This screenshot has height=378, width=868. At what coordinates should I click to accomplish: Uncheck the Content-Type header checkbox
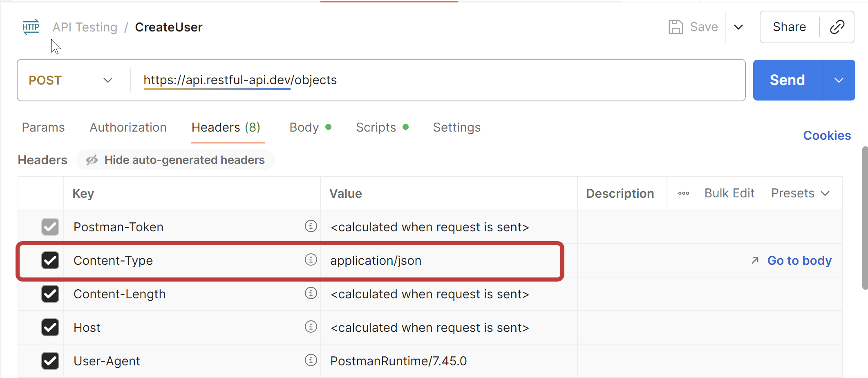[50, 260]
